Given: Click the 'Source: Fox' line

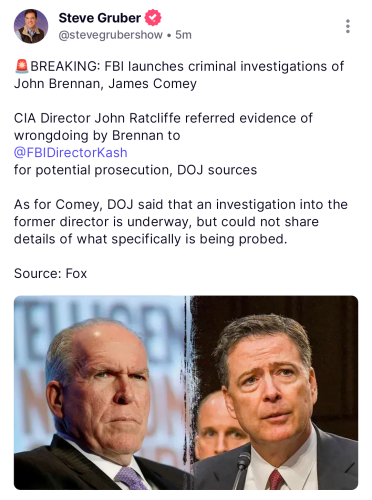Looking at the screenshot, I should pos(50,273).
